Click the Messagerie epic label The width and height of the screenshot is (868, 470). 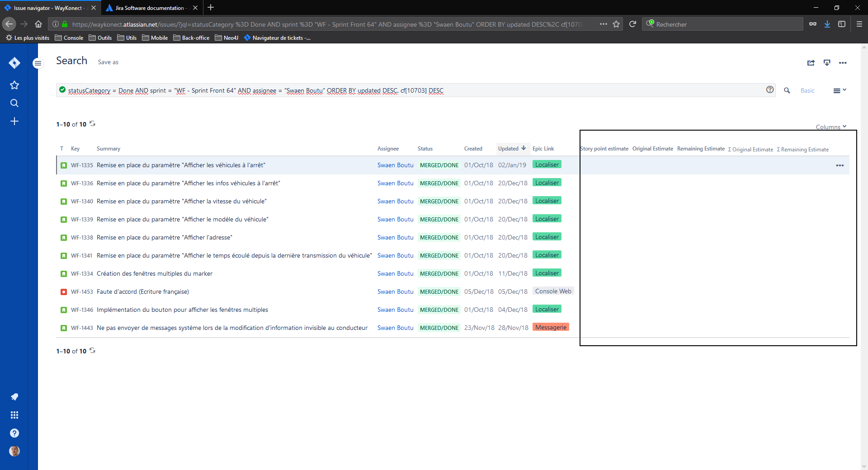551,327
